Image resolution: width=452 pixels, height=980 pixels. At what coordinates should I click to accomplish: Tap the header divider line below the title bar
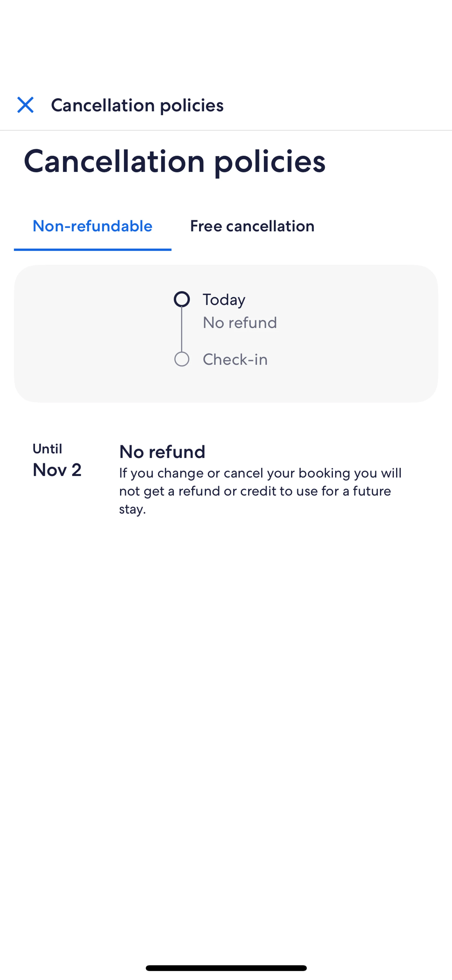226,130
